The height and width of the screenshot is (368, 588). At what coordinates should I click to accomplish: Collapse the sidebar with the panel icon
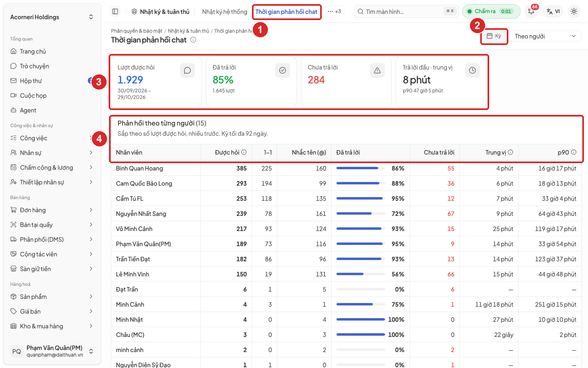tap(115, 11)
